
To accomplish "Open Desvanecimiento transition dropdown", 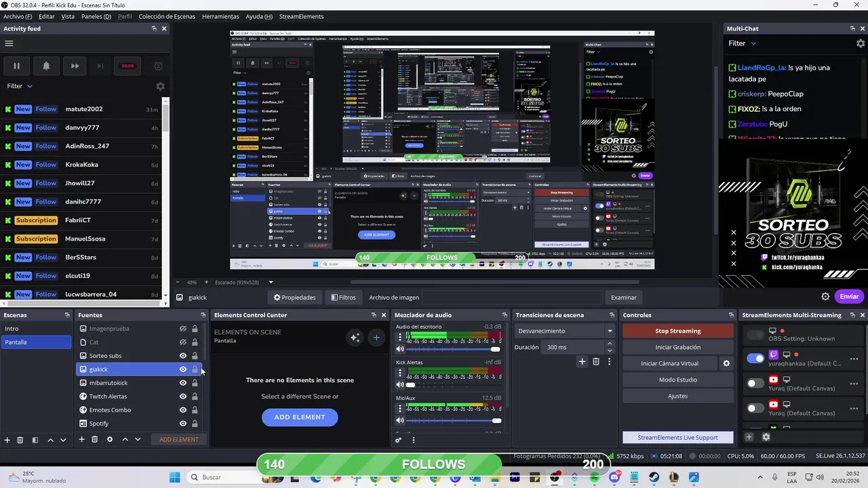I will coord(564,331).
